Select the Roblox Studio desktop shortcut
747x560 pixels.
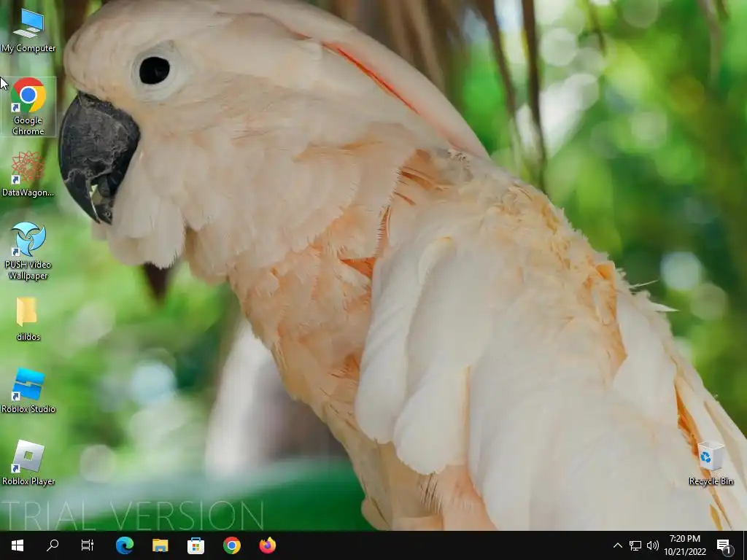point(28,391)
